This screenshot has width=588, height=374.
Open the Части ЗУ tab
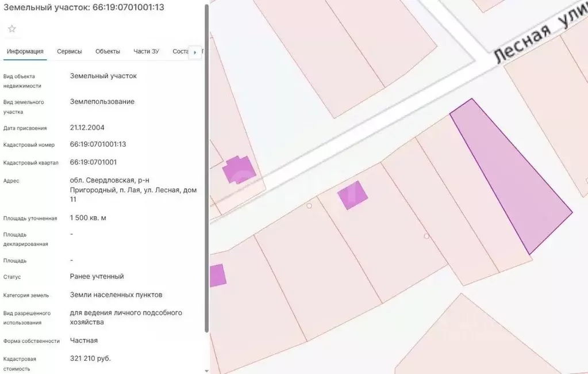tap(146, 51)
